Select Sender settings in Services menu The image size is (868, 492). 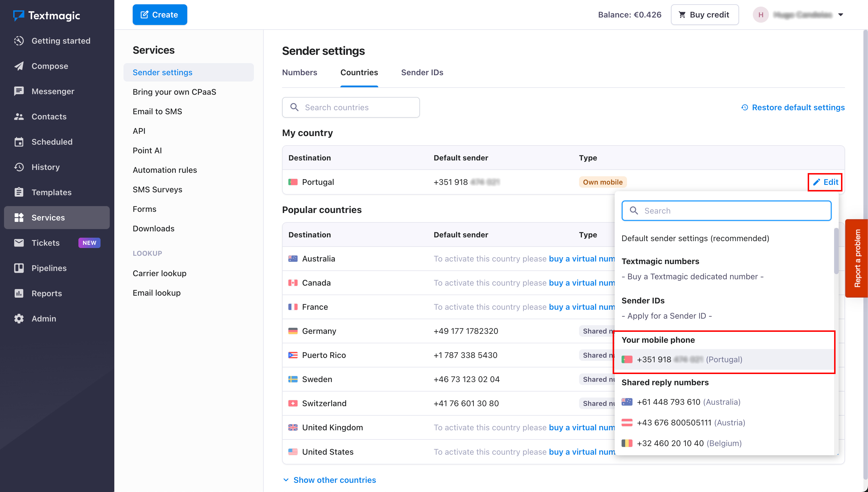188,72
